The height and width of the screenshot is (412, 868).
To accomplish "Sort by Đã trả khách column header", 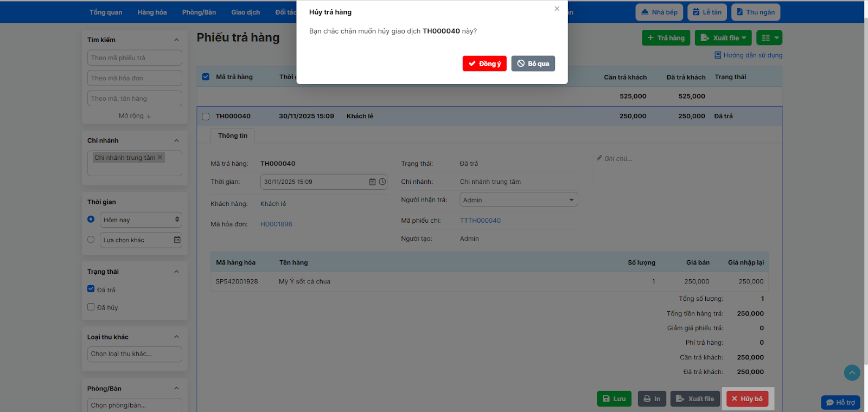I will [686, 77].
